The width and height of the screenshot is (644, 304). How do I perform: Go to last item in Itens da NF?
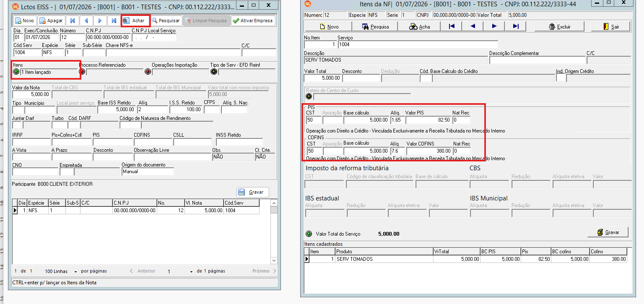point(516,26)
